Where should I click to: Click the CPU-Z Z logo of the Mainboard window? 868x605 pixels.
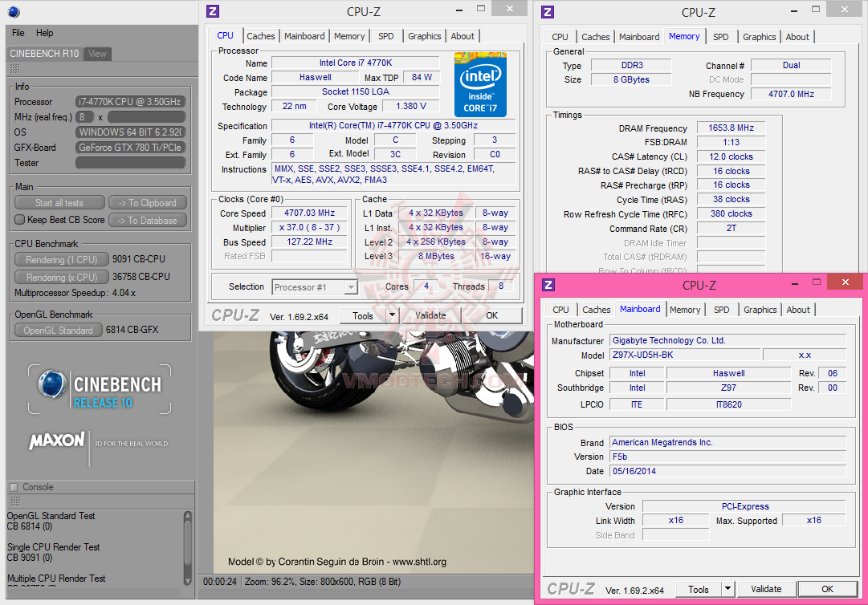pos(548,285)
